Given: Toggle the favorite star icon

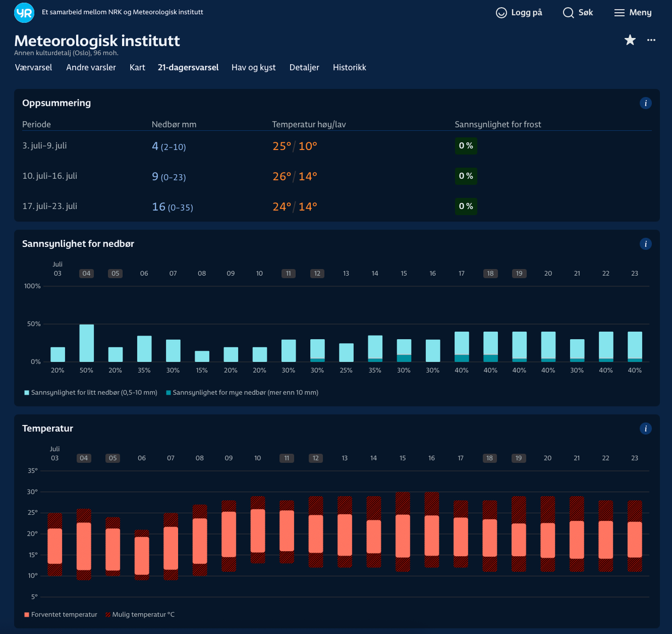Looking at the screenshot, I should point(630,40).
